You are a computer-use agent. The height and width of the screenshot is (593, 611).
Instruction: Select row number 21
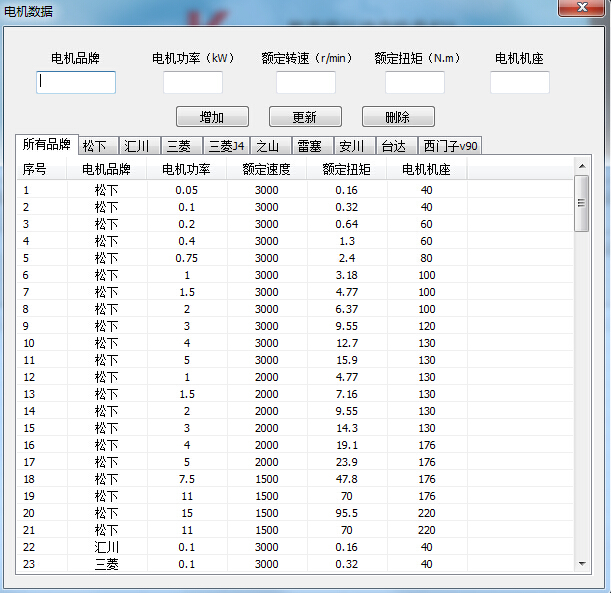point(295,530)
